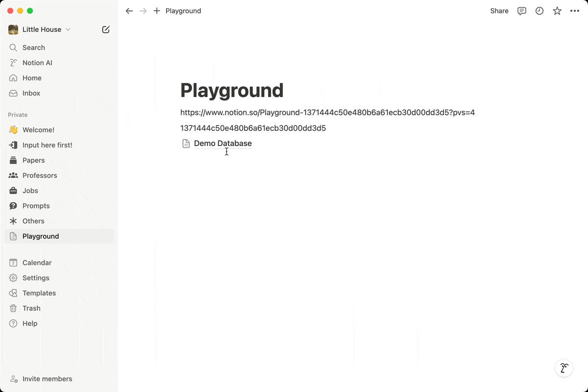Open the Papers page in the sidebar

pyautogui.click(x=33, y=160)
